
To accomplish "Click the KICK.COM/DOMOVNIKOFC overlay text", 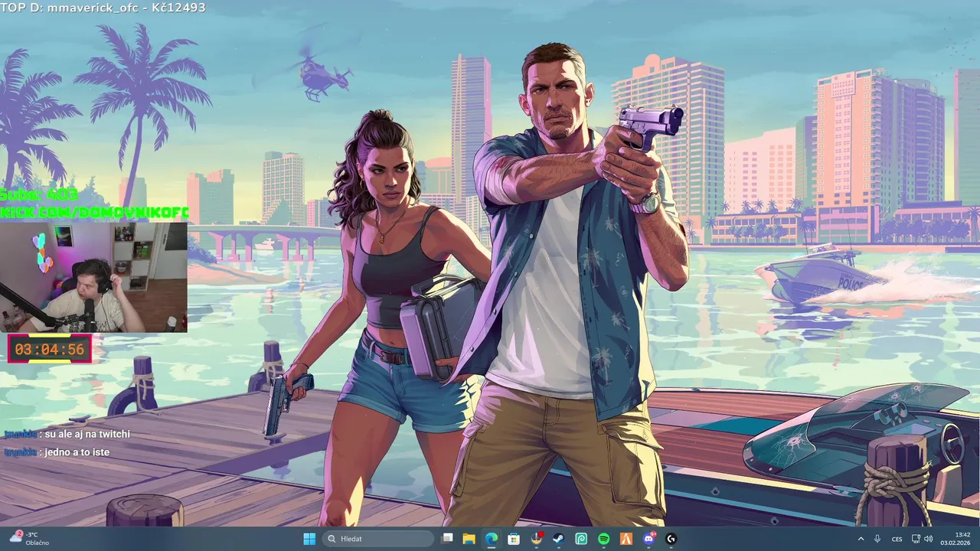I will tap(94, 213).
